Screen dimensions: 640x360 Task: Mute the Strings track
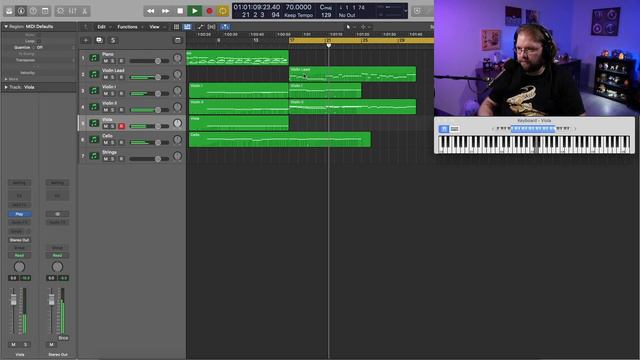click(106, 159)
